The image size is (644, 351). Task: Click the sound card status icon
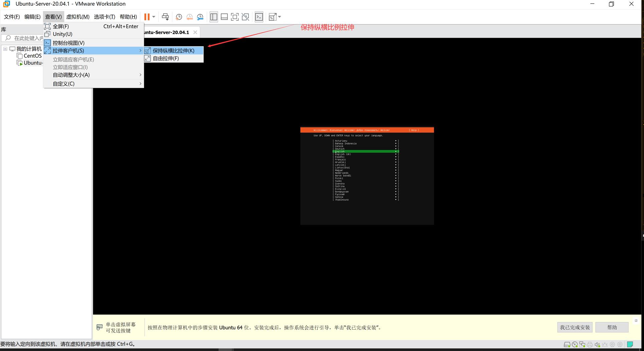[x=597, y=345]
